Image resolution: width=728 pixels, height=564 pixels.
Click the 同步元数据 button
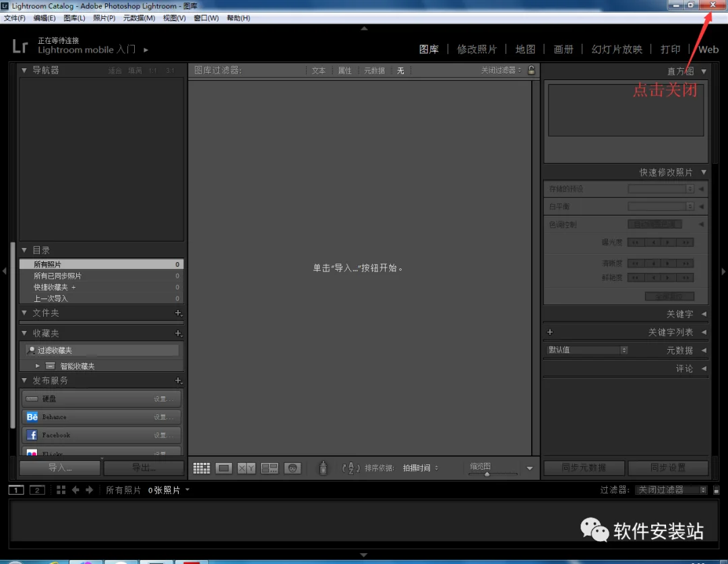[584, 468]
